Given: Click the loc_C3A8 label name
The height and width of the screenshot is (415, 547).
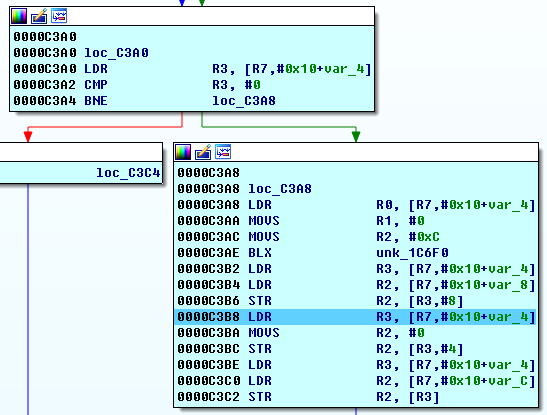Looking at the screenshot, I should pyautogui.click(x=280, y=189).
